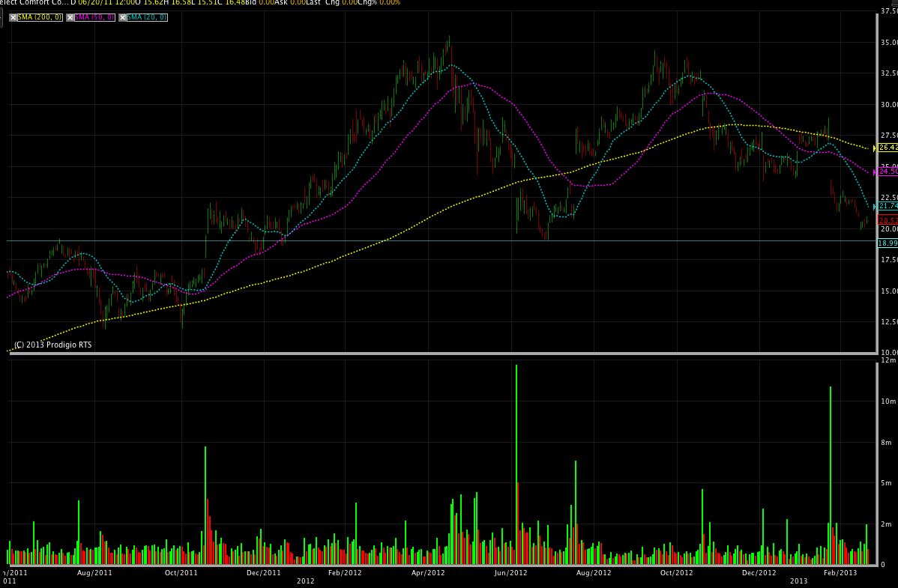Click the Apr/2012 date axis label

tap(428, 572)
